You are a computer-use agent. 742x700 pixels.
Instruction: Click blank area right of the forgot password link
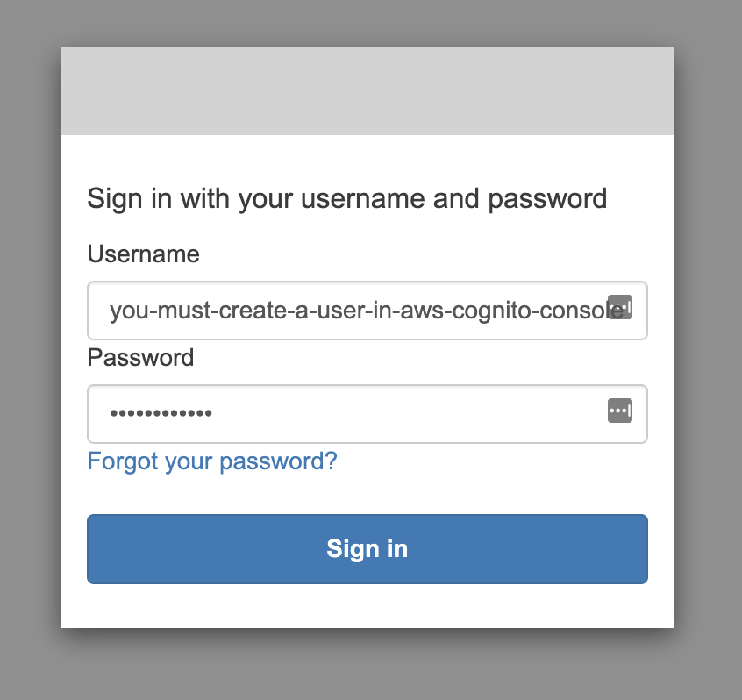(x=491, y=461)
